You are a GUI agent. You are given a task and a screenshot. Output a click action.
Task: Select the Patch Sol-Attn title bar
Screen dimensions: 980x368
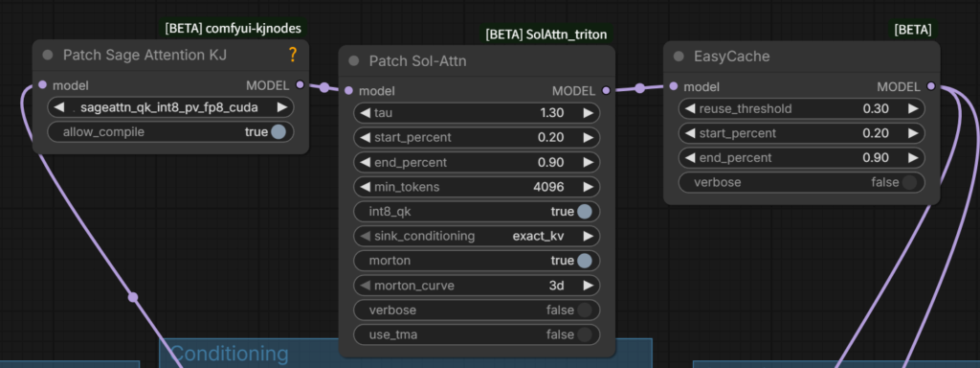pyautogui.click(x=477, y=60)
